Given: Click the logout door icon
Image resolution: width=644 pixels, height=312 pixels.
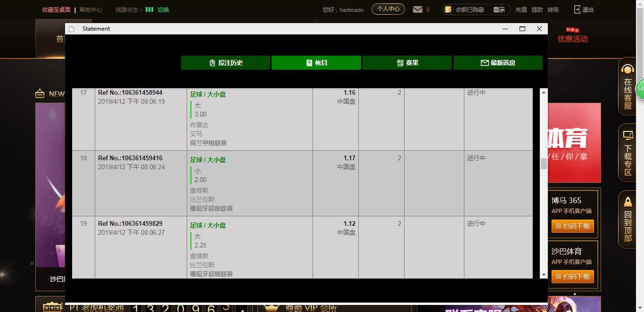Looking at the screenshot, I should (577, 9).
